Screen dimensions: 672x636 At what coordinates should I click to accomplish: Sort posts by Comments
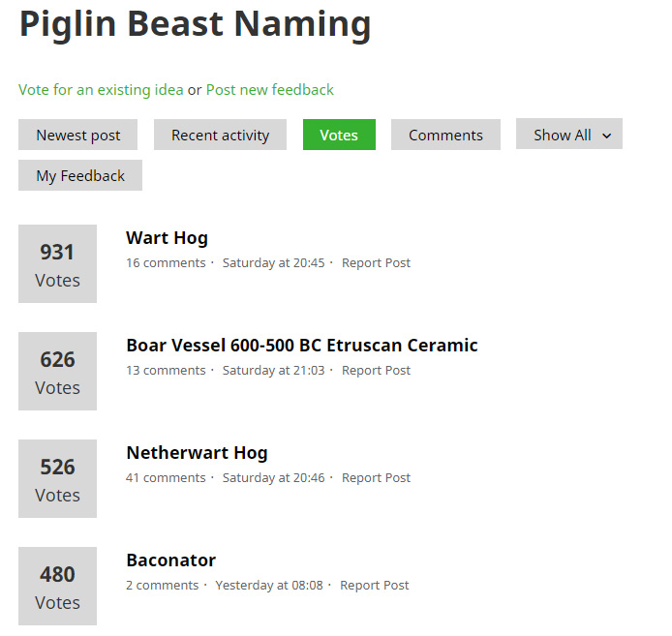(x=445, y=135)
